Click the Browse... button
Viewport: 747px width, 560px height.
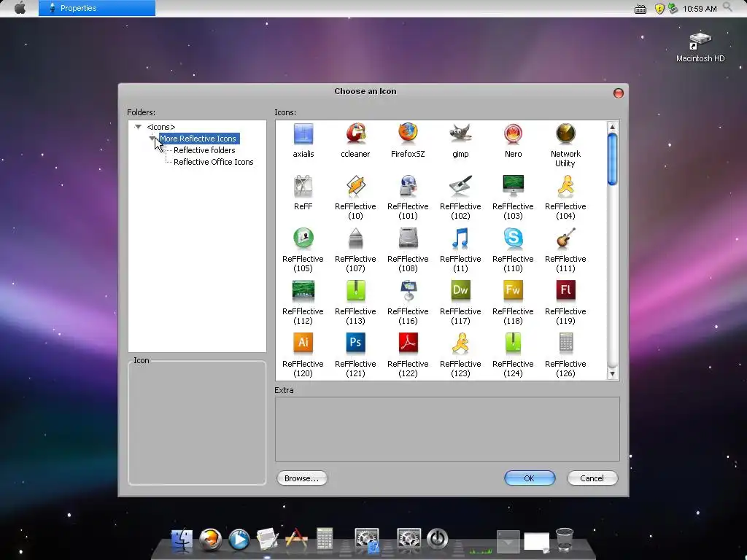pyautogui.click(x=302, y=478)
